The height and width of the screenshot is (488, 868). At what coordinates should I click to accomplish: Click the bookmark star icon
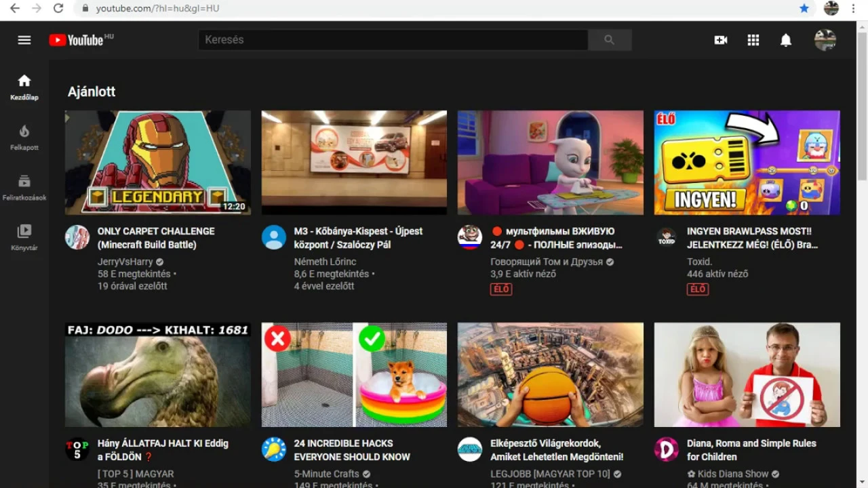tap(804, 8)
